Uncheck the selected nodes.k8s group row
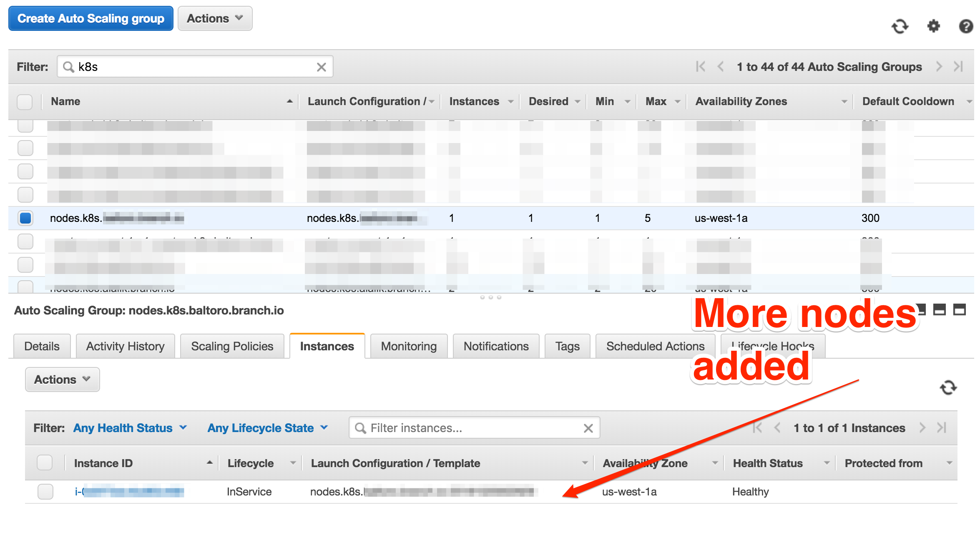 coord(25,218)
